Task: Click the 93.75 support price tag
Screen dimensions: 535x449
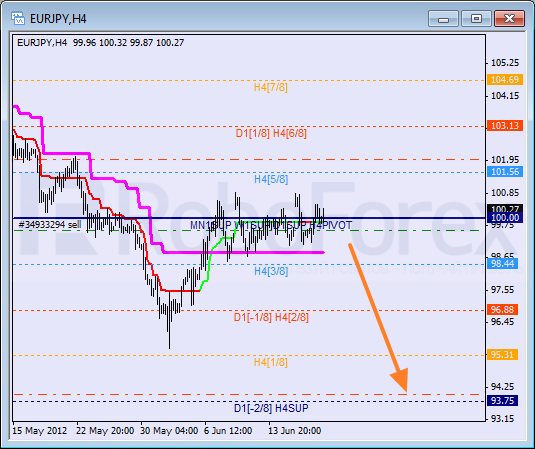Action: point(502,401)
